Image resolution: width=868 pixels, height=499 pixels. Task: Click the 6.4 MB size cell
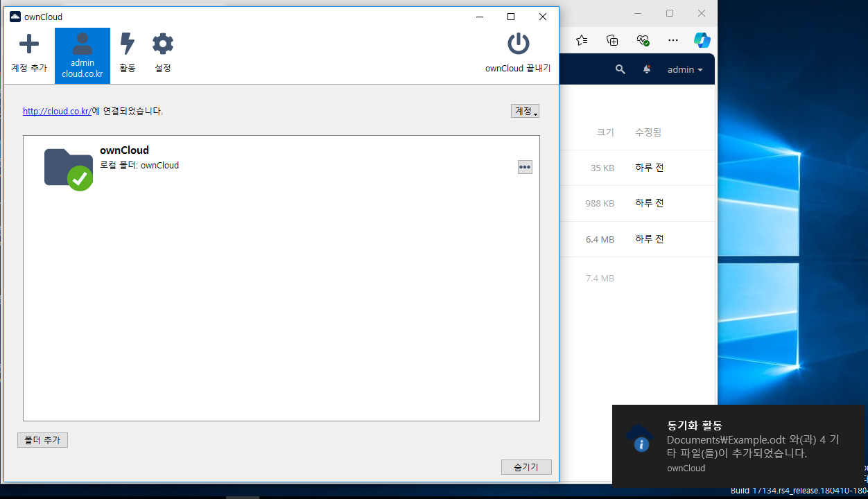click(x=600, y=239)
